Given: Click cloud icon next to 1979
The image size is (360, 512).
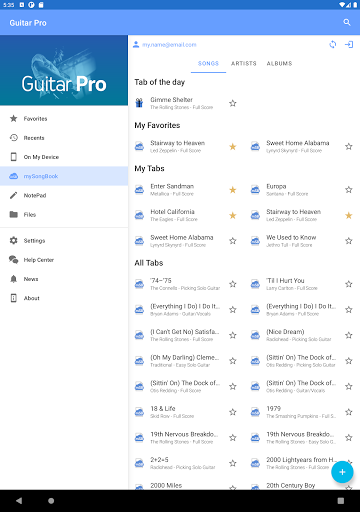Looking at the screenshot, I should pos(255,412).
